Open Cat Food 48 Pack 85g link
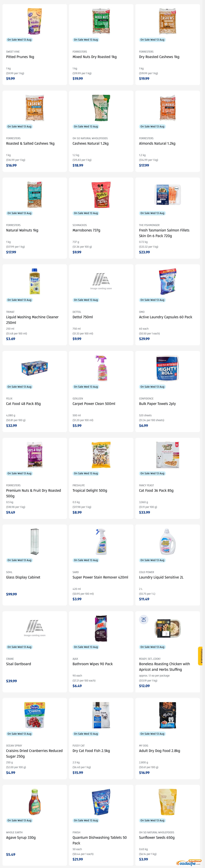The height and width of the screenshot is (868, 205). [23, 404]
